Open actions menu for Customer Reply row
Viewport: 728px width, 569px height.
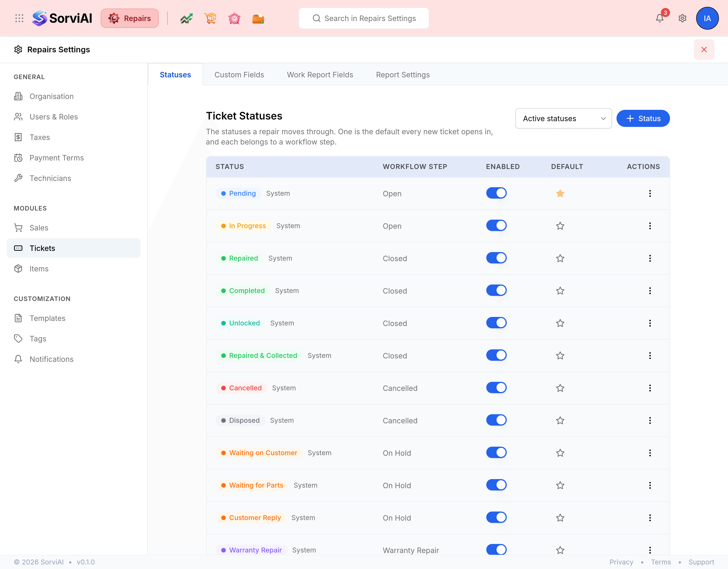(650, 518)
